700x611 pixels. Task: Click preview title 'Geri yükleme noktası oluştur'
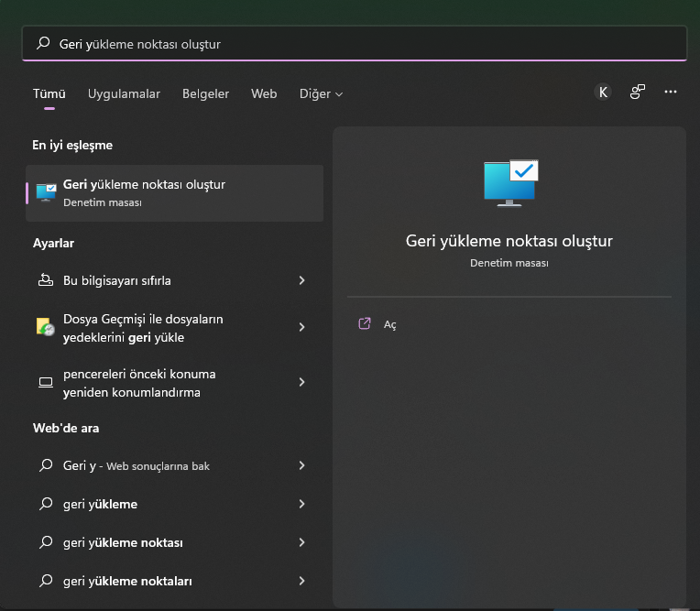[509, 241]
